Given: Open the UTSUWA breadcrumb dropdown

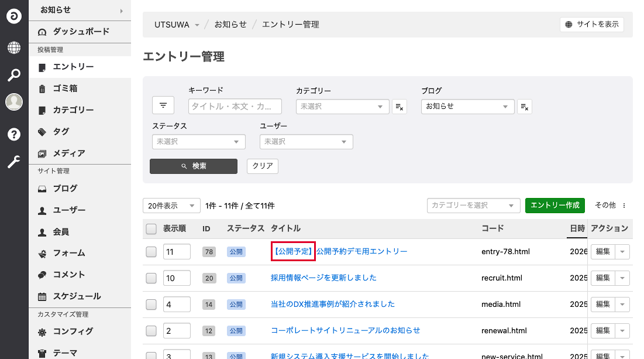Looking at the screenshot, I should click(x=177, y=25).
